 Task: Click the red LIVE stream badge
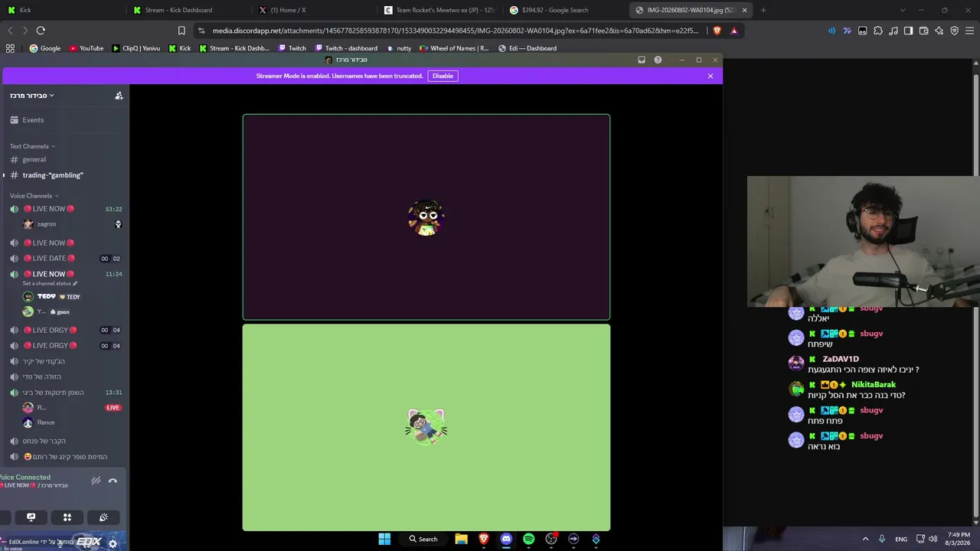tap(113, 407)
